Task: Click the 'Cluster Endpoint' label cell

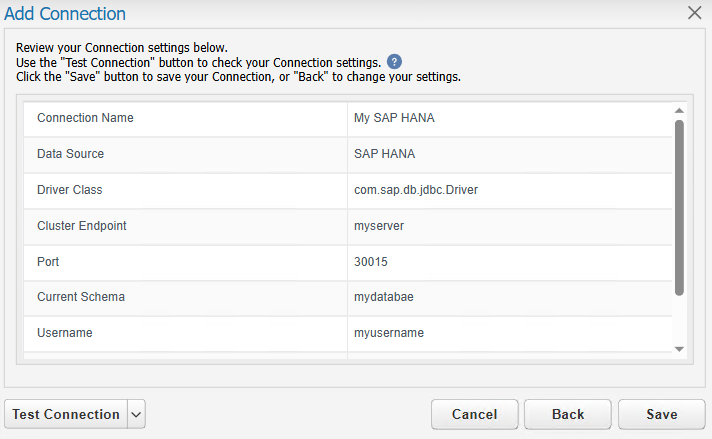Action: click(185, 227)
